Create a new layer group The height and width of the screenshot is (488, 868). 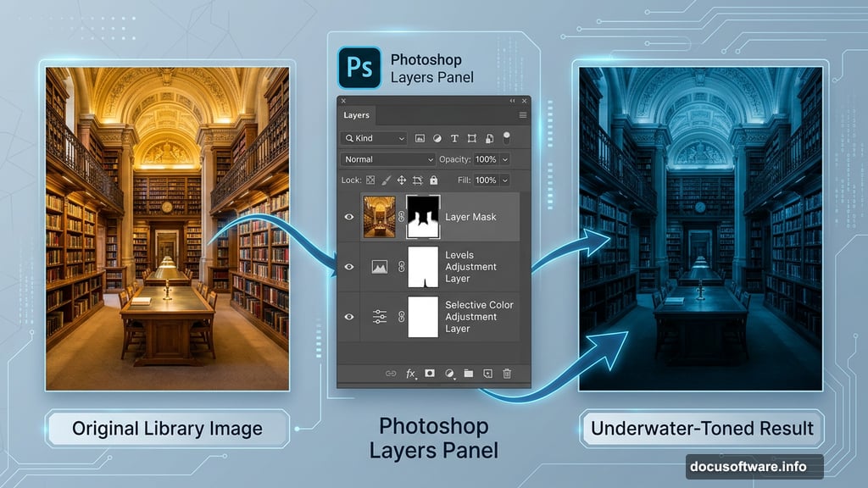[469, 374]
